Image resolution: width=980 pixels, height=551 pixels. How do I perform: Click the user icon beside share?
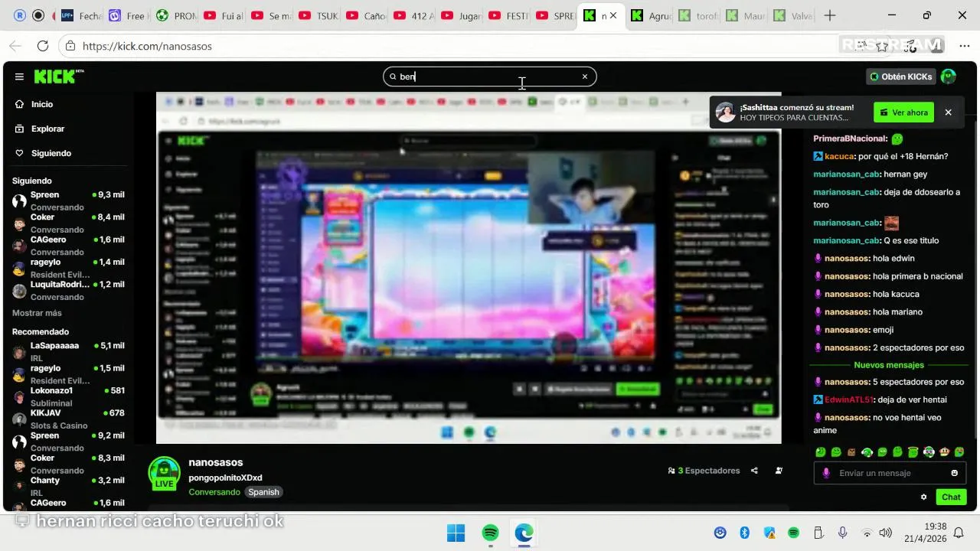click(779, 471)
